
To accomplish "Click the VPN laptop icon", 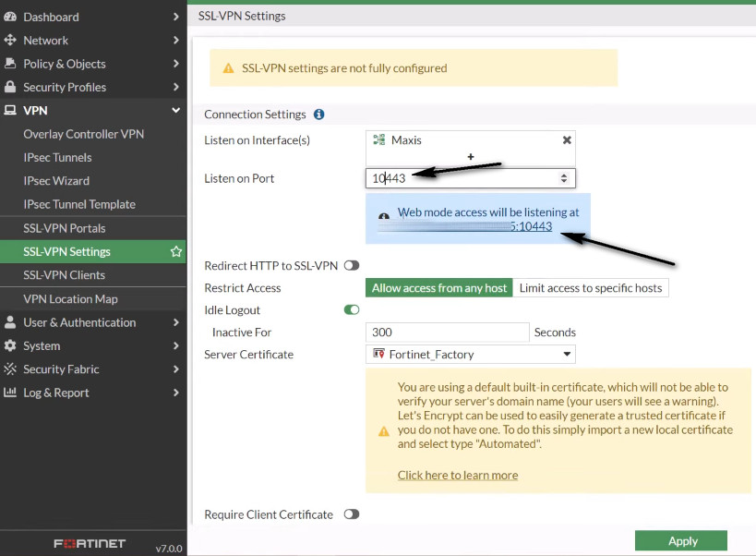I will [x=10, y=110].
